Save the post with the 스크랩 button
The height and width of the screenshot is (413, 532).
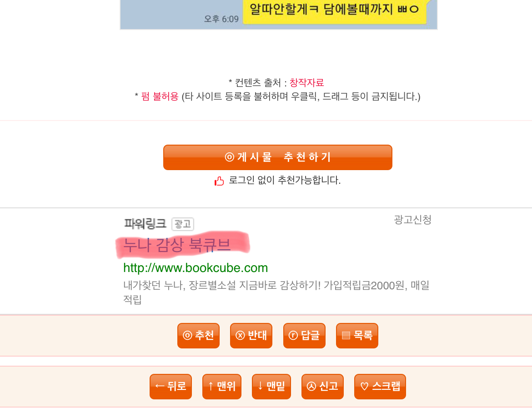pos(380,387)
